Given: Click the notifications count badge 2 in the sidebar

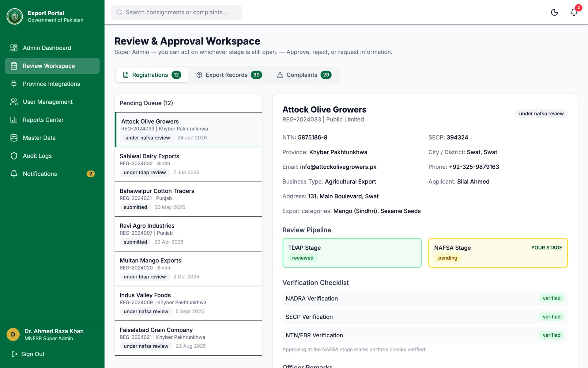Looking at the screenshot, I should pyautogui.click(x=91, y=174).
